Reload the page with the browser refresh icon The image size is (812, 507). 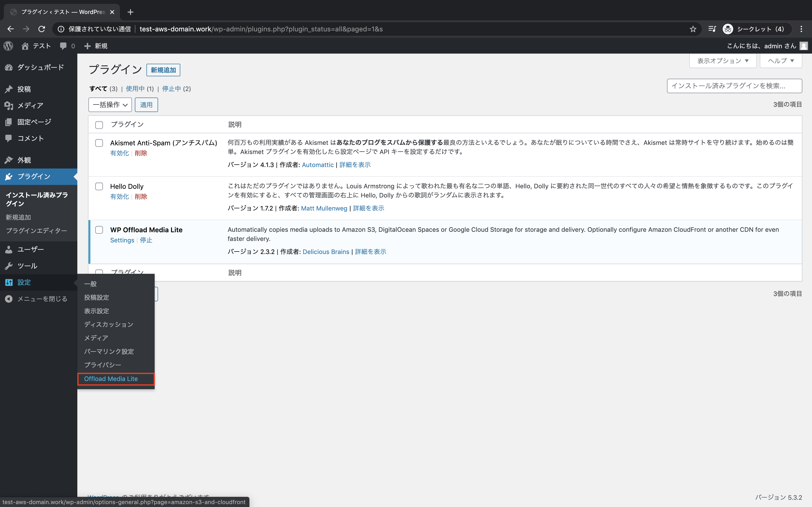point(42,29)
